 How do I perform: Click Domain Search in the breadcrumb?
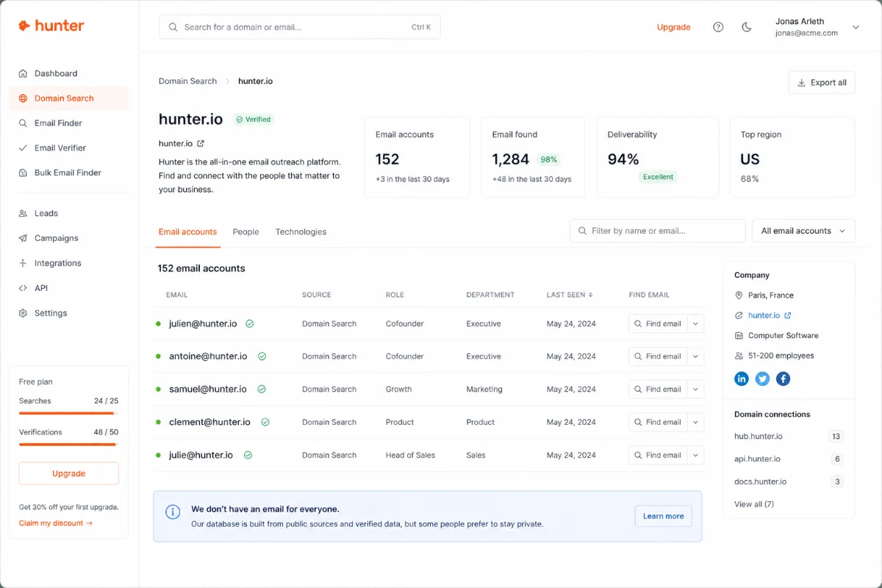click(x=187, y=81)
